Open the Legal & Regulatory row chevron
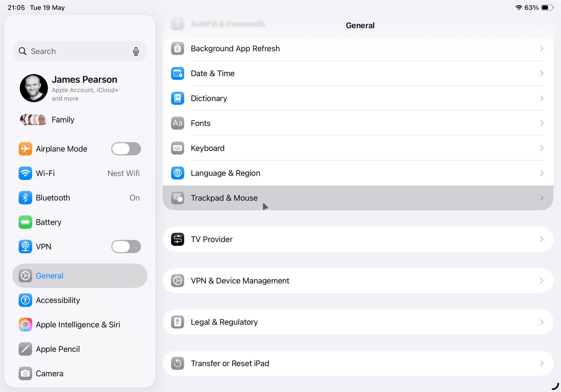This screenshot has height=392, width=561. pos(542,322)
